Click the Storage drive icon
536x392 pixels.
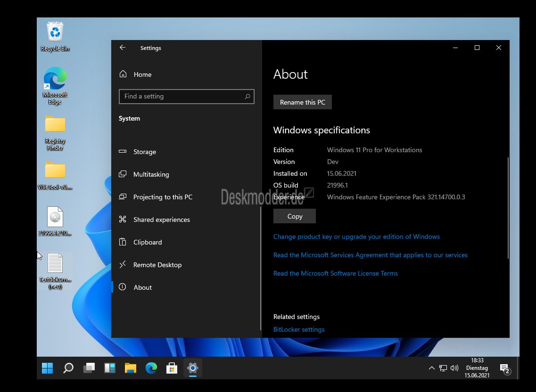point(123,151)
